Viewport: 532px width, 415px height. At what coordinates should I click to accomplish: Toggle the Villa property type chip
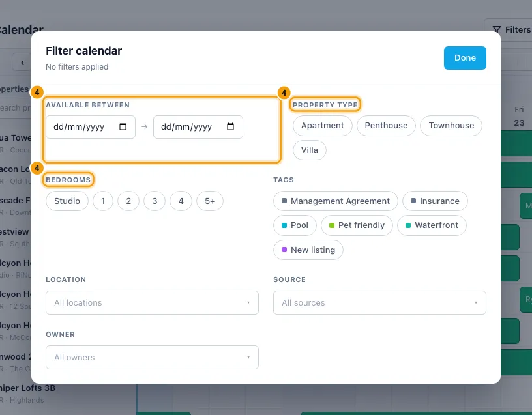tap(310, 150)
